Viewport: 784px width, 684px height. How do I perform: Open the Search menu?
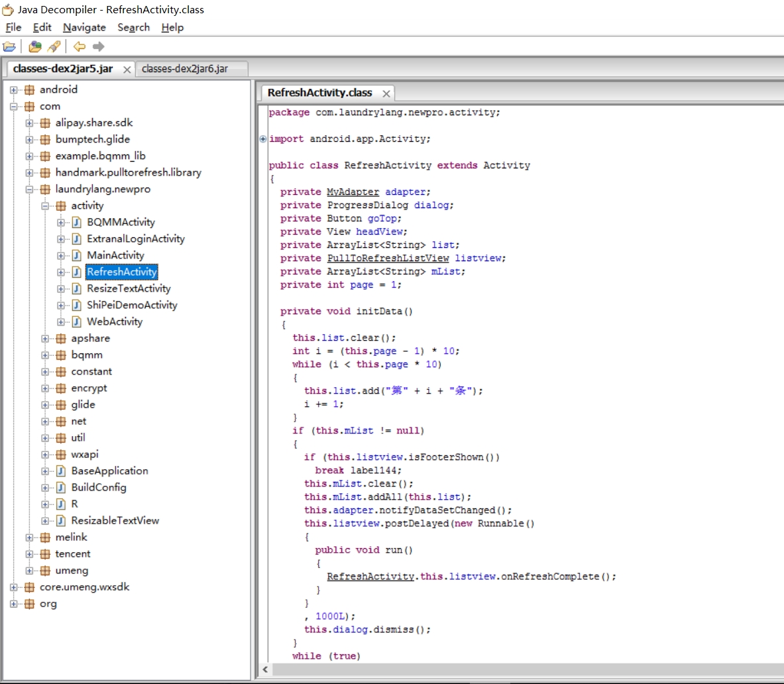pos(133,27)
